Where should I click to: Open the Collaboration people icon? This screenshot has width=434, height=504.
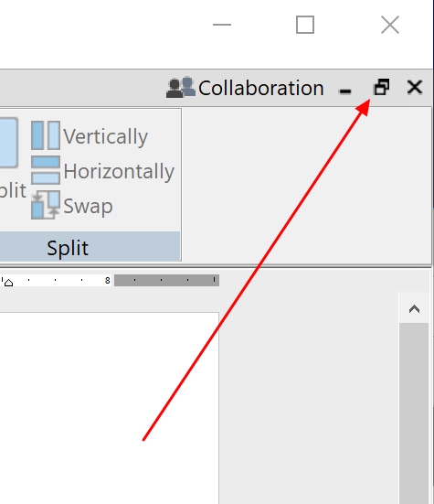click(180, 87)
